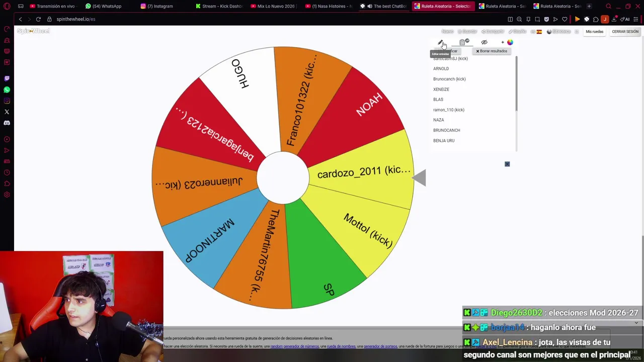The height and width of the screenshot is (362, 644).
Task: Click the pencil edit entries icon
Action: [x=440, y=42]
